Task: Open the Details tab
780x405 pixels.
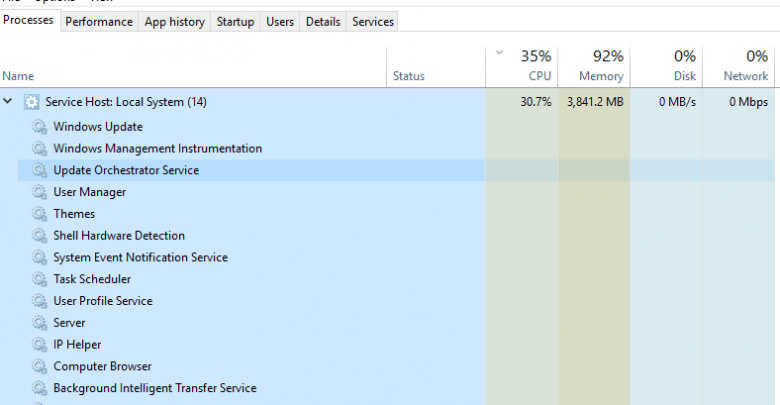Action: click(x=323, y=22)
